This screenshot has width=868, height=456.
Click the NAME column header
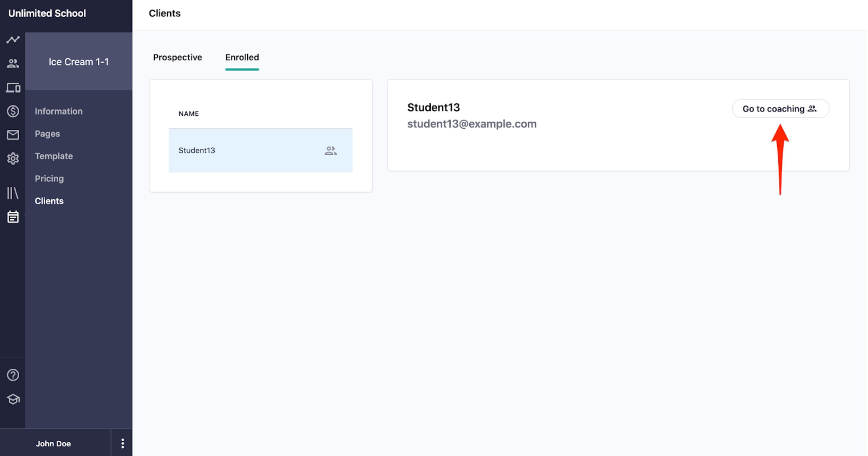189,114
